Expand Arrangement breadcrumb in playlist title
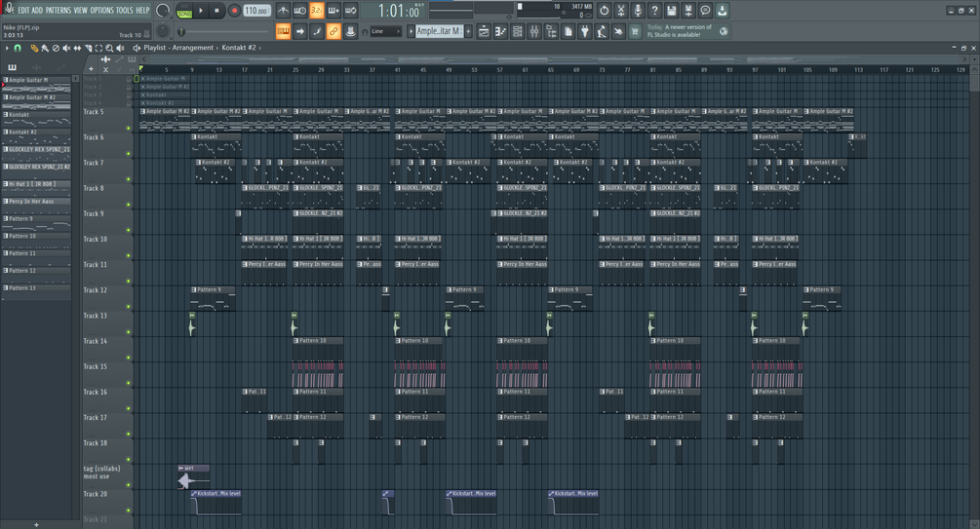The width and height of the screenshot is (980, 529). (x=218, y=48)
